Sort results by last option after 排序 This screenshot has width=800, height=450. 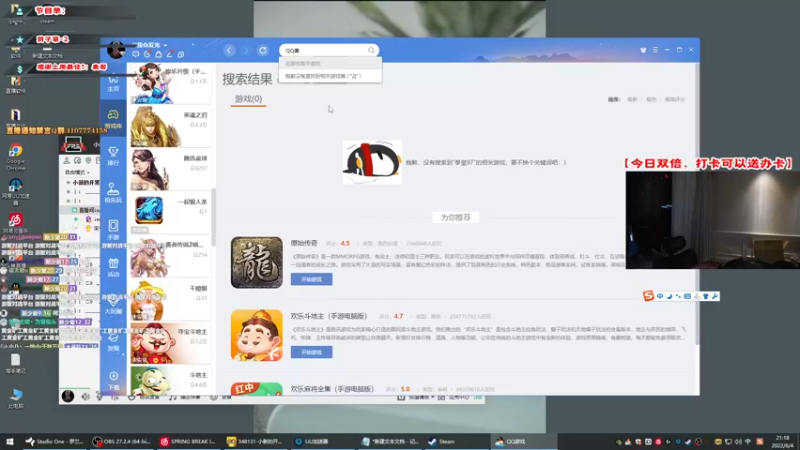coord(674,99)
